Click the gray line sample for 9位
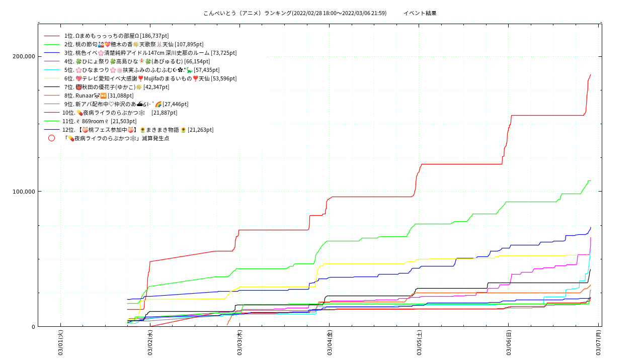Image resolution: width=644 pixels, height=362 pixels. point(51,104)
